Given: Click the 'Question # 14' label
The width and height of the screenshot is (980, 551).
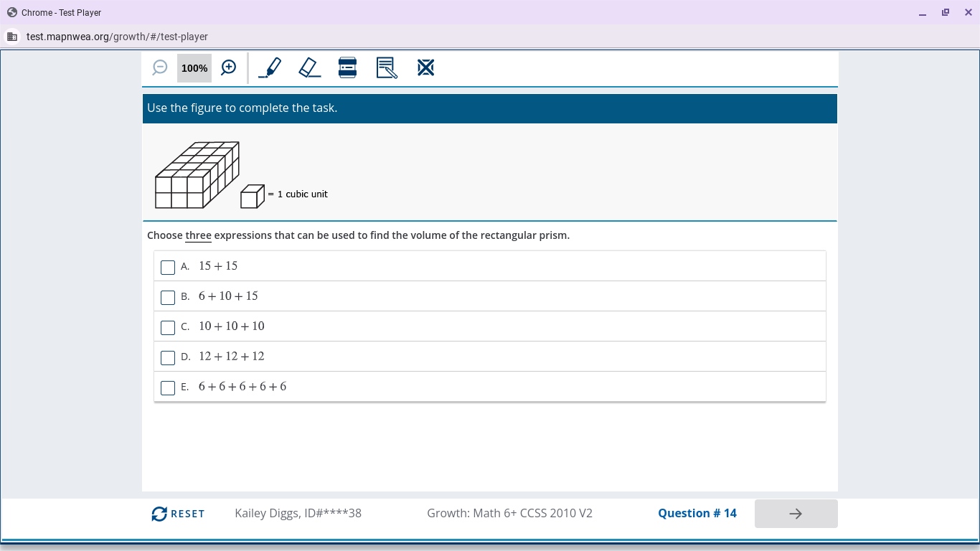Looking at the screenshot, I should pyautogui.click(x=697, y=513).
